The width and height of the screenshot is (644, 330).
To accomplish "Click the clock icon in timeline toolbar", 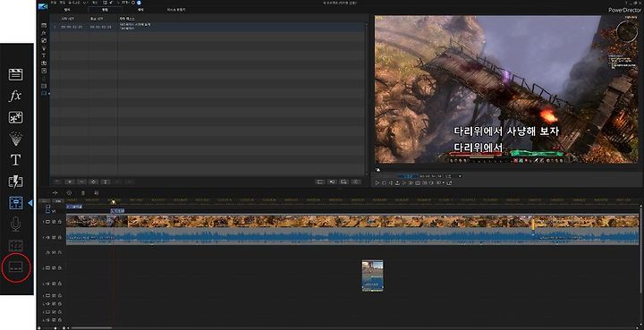I will [x=70, y=192].
